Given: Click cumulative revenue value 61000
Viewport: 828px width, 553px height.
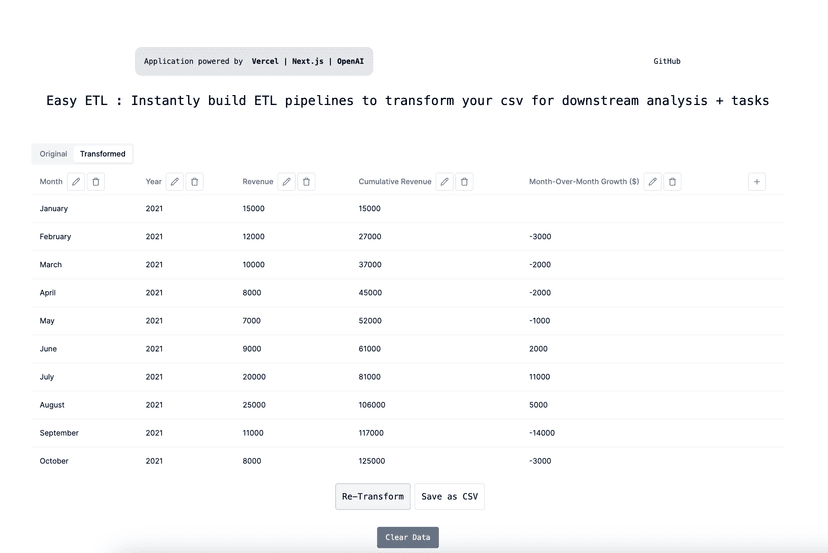Looking at the screenshot, I should coord(370,349).
